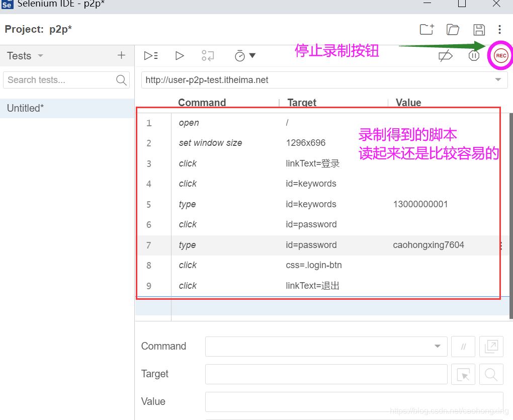Viewport: 513px width, 420px height.
Task: Click the step over current command icon
Action: (208, 56)
